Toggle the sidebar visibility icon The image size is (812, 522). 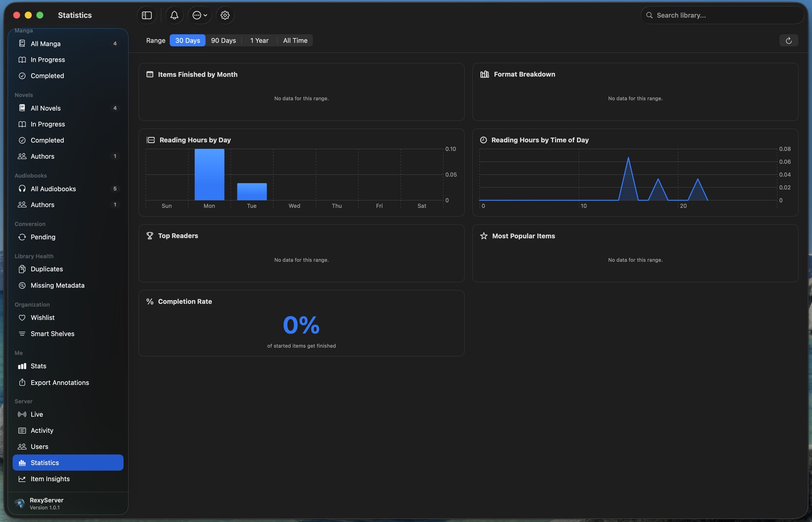coord(147,15)
